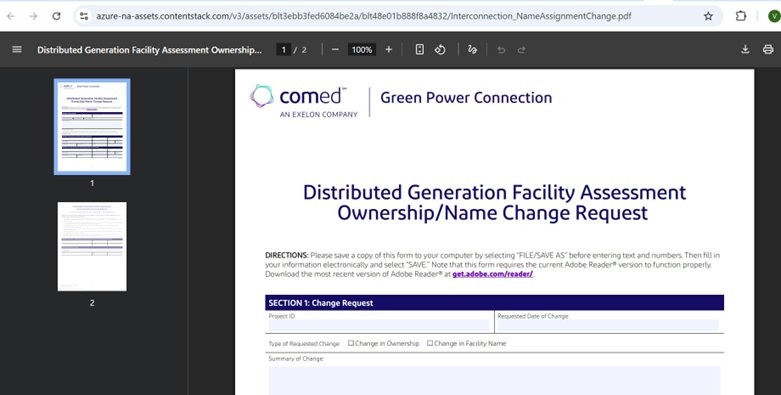
Task: Select the draw annotation tool
Action: tap(472, 49)
